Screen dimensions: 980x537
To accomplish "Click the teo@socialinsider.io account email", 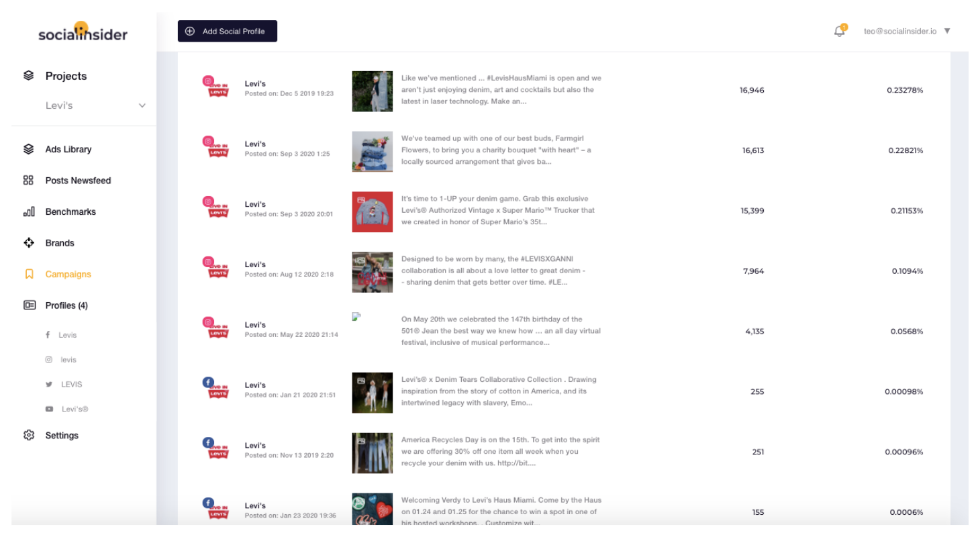I will 899,31.
